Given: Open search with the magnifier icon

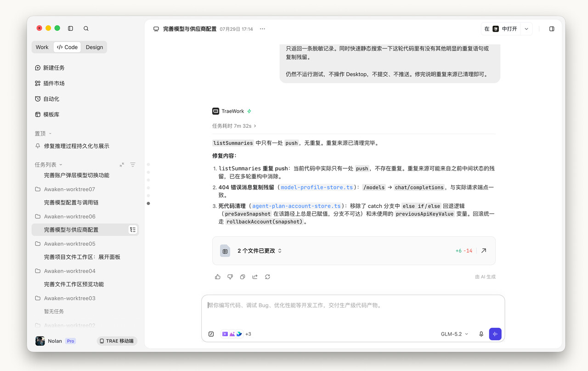Looking at the screenshot, I should pyautogui.click(x=86, y=29).
